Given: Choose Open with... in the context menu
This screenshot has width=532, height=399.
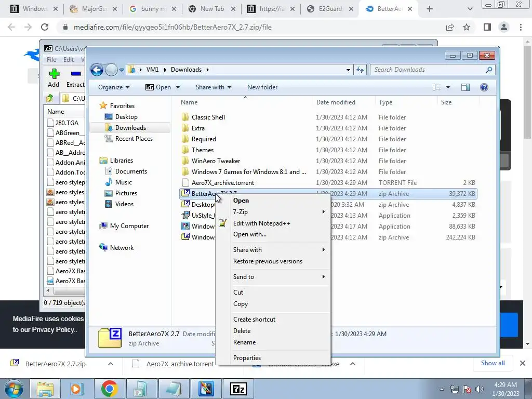Looking at the screenshot, I should 273,234.
